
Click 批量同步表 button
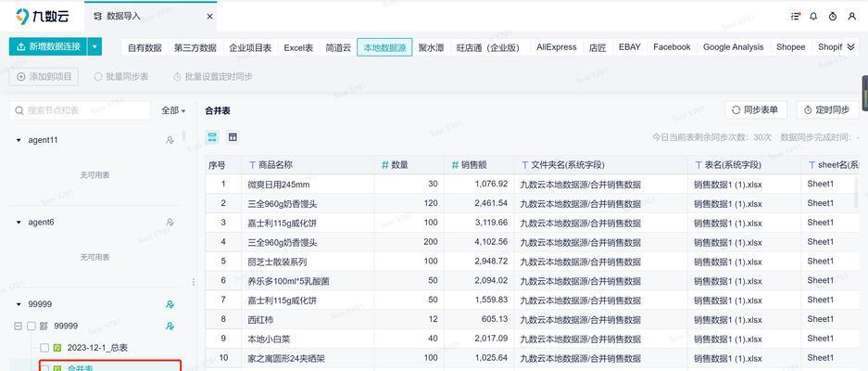tap(121, 77)
